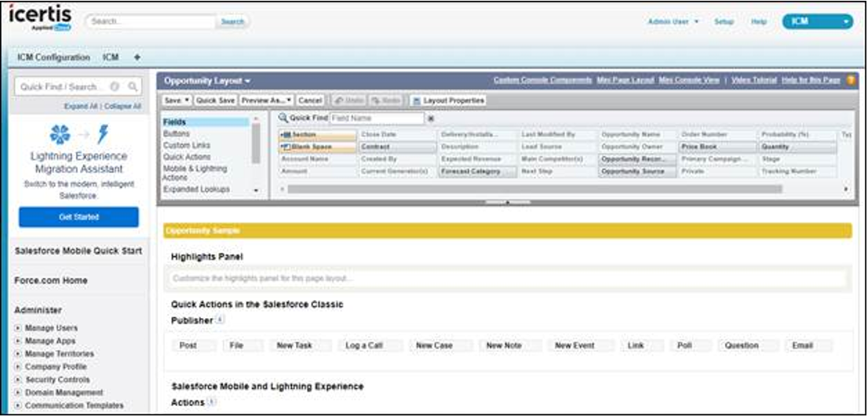Click the top Search button

pyautogui.click(x=232, y=22)
